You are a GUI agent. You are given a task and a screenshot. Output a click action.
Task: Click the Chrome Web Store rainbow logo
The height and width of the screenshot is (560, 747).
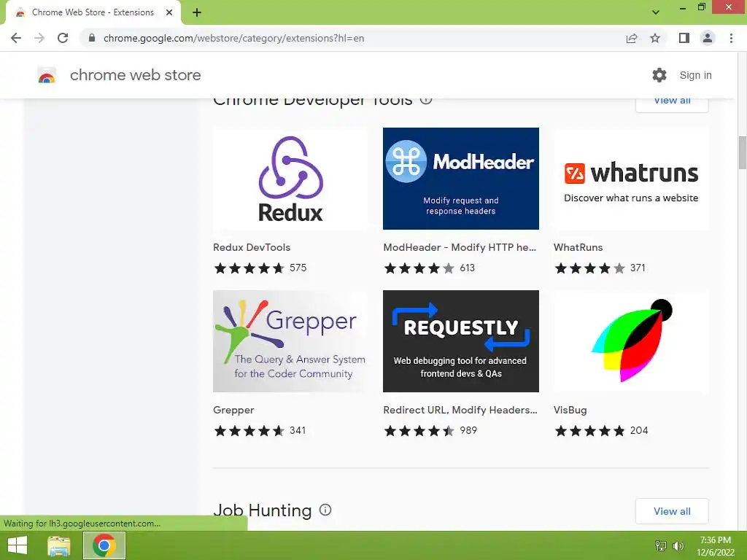click(47, 75)
